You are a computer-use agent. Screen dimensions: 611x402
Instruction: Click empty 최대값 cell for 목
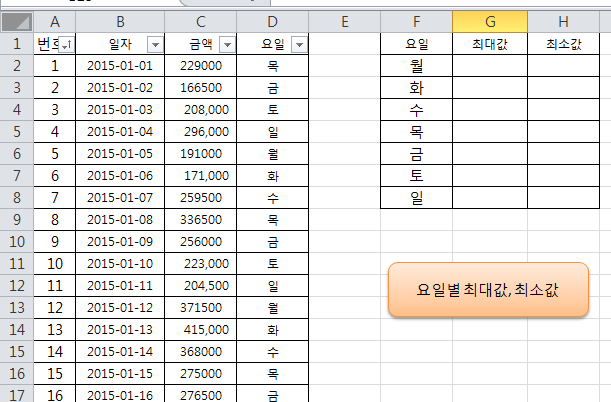(x=490, y=132)
